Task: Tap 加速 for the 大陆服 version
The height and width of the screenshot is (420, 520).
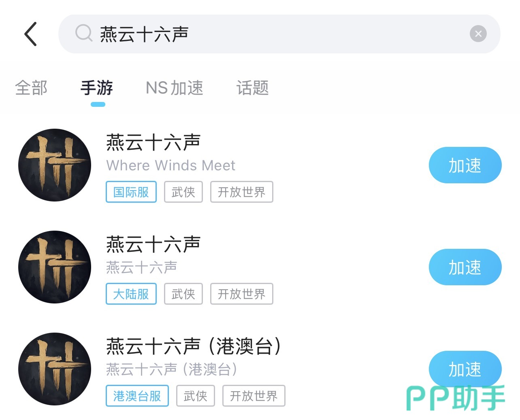Action: click(x=465, y=267)
